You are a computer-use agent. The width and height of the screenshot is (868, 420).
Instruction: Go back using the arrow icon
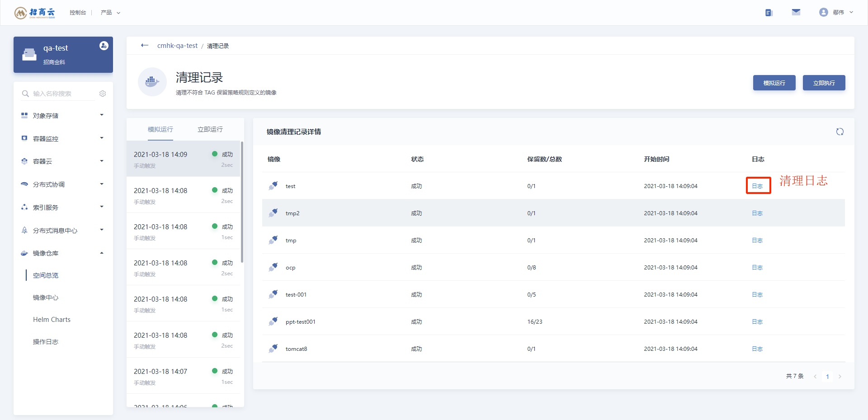click(145, 45)
